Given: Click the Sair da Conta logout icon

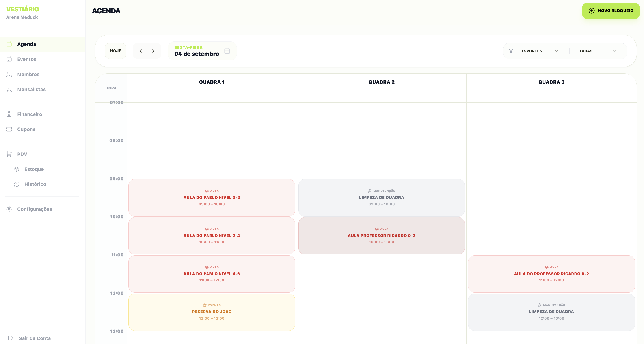Looking at the screenshot, I should [x=11, y=338].
